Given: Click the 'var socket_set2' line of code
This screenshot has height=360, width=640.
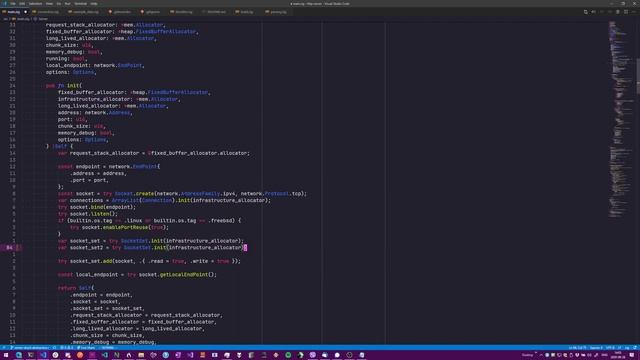Looking at the screenshot, I should [x=152, y=247].
